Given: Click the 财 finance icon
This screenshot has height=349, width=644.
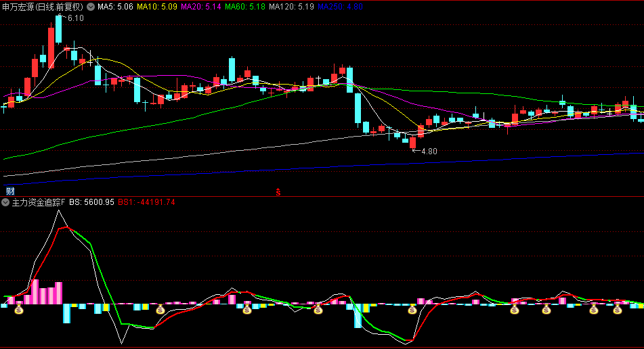Looking at the screenshot, I should 10,191.
